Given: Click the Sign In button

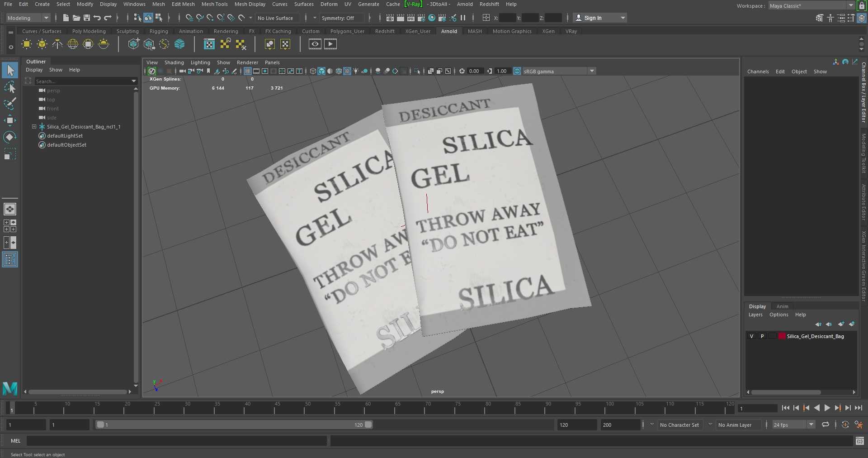Looking at the screenshot, I should [600, 18].
